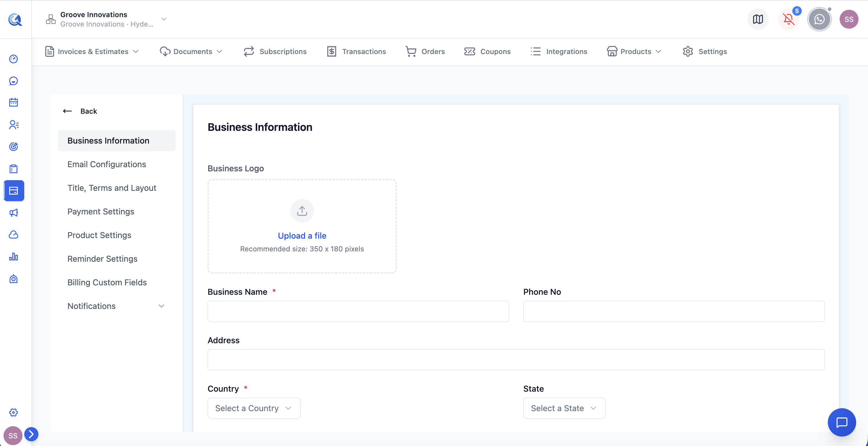
Task: Click the back arrow icon
Action: tap(67, 111)
